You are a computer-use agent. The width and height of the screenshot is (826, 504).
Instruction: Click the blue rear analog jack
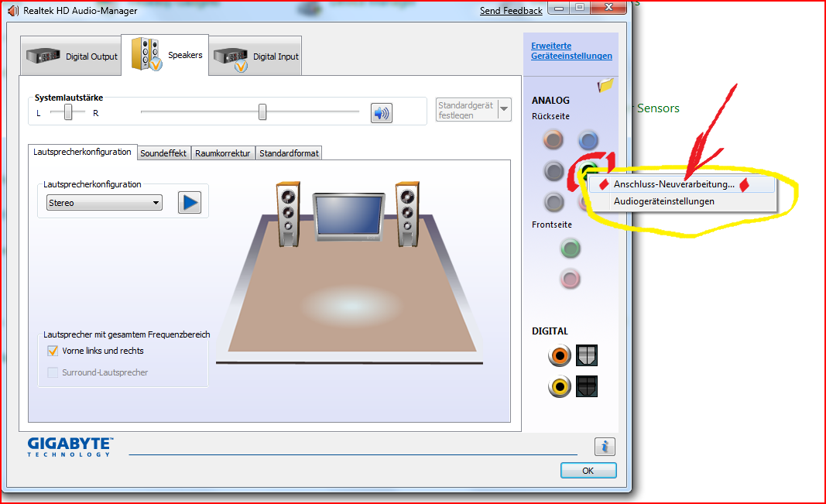[x=588, y=140]
